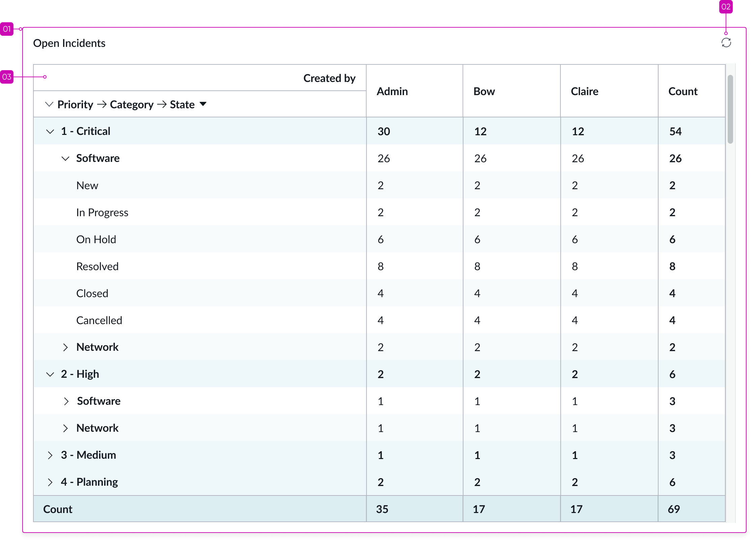The image size is (756, 541).
Task: Collapse the 2 - High priority group
Action: [x=50, y=374]
